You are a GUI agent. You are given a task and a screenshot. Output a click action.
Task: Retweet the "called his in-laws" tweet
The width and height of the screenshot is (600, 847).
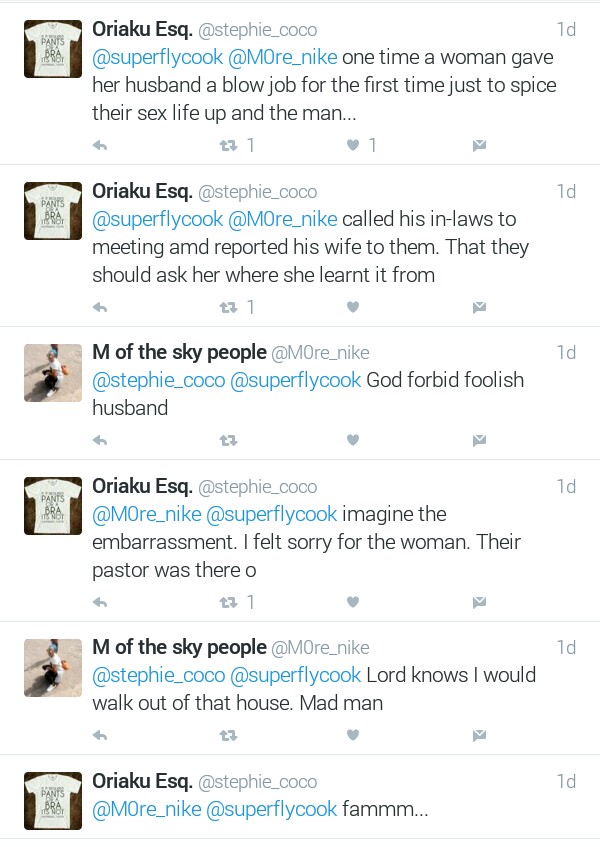228,307
